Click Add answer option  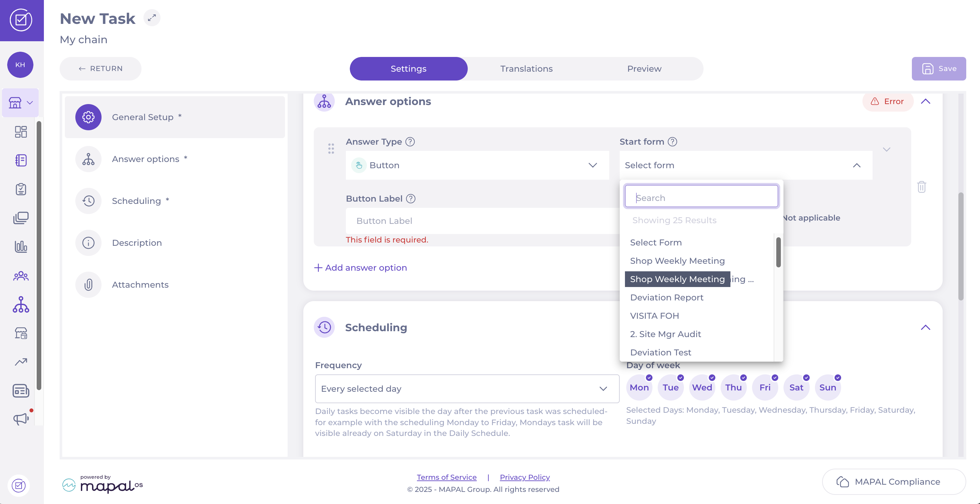pos(360,268)
